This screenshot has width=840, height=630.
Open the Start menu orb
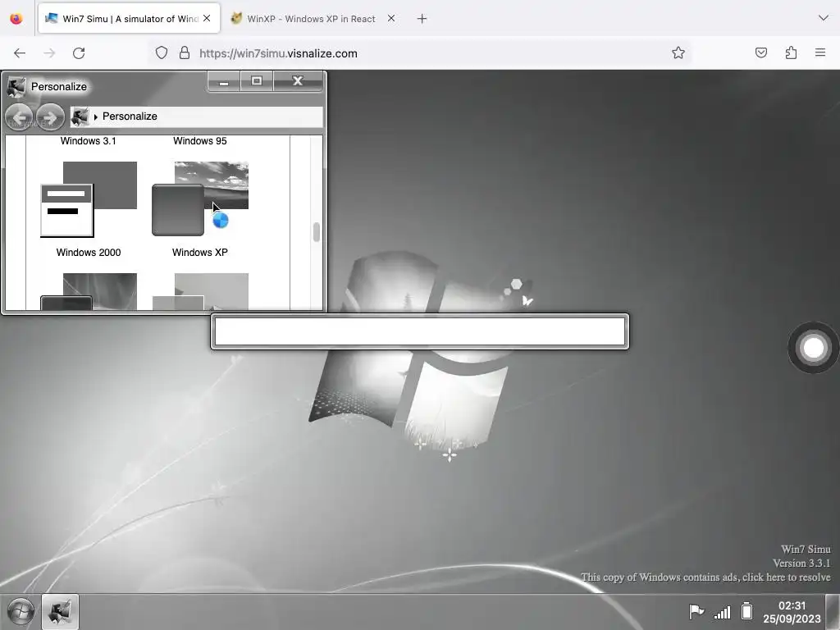tap(21, 611)
